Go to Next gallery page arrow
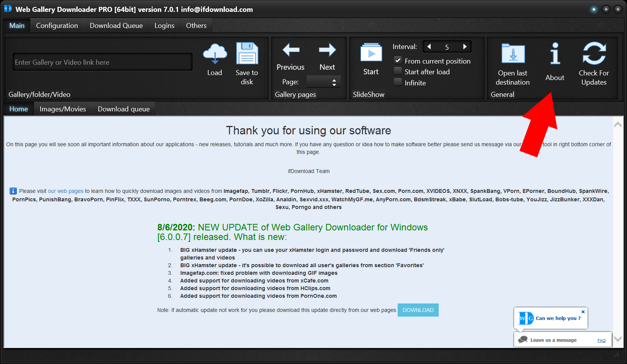627x364 pixels. (x=327, y=50)
